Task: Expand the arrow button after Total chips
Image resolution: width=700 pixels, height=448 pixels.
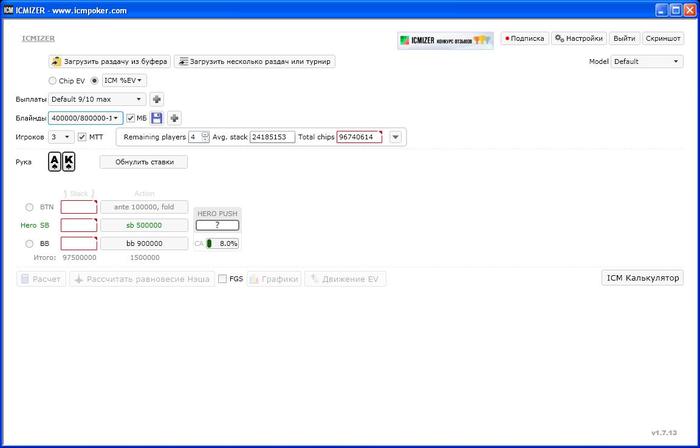Action: tap(396, 137)
